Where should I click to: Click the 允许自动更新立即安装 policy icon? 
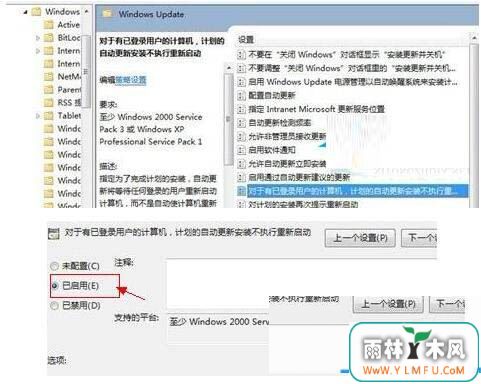(x=241, y=164)
